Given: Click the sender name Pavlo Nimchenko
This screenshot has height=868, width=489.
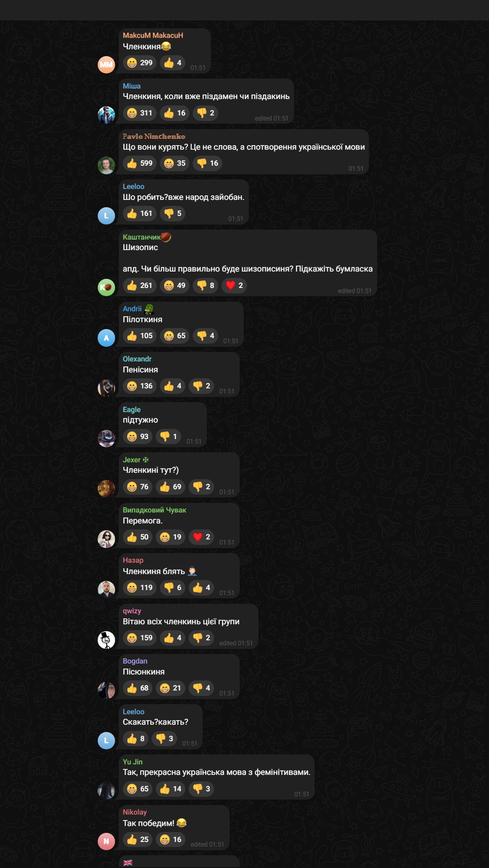Looking at the screenshot, I should pos(154,136).
